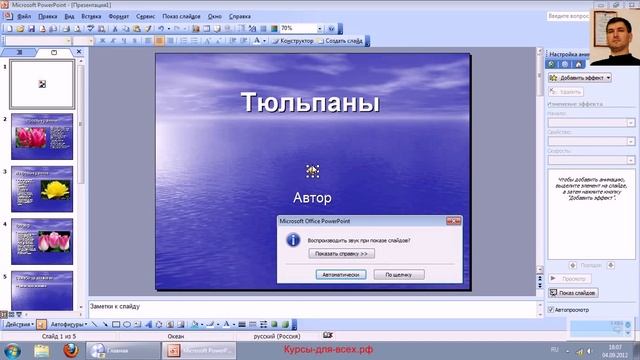Click the Help question mark icon
Screen dimensions: 640x360
tap(331, 29)
